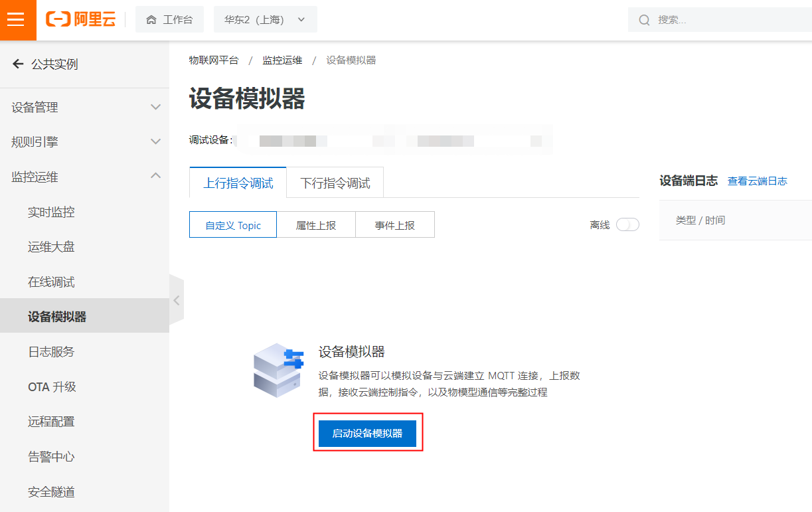Click the 监控运维 breadcrumb link
This screenshot has height=512, width=812.
point(282,60)
